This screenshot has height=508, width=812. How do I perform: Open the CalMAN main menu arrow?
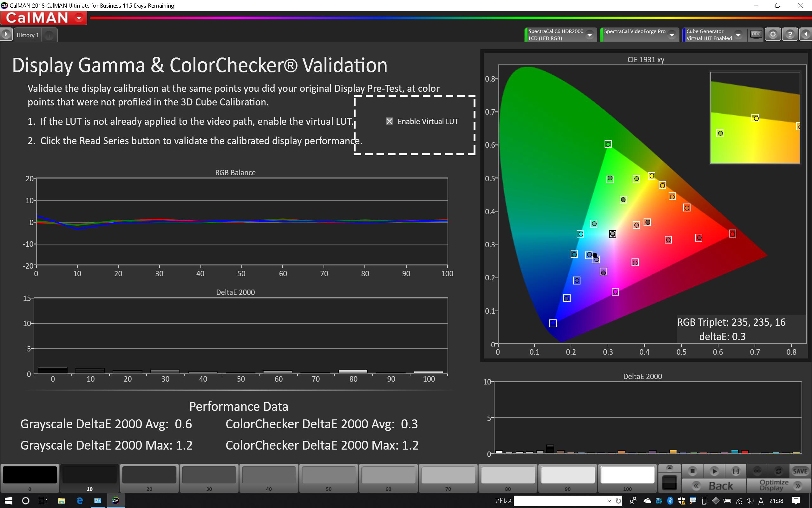pos(79,18)
